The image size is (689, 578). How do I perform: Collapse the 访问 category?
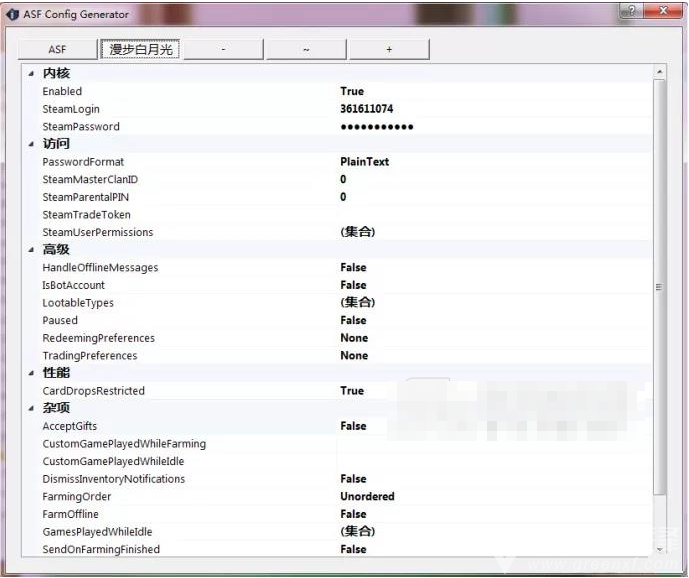tap(31, 144)
